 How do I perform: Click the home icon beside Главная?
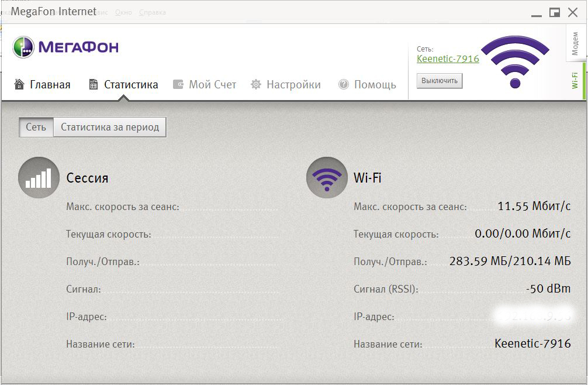click(19, 84)
